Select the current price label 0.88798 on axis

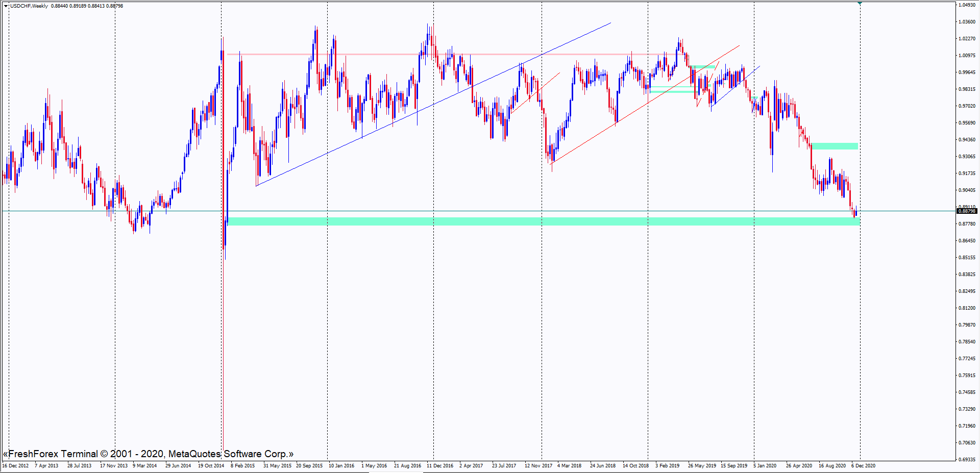point(966,211)
